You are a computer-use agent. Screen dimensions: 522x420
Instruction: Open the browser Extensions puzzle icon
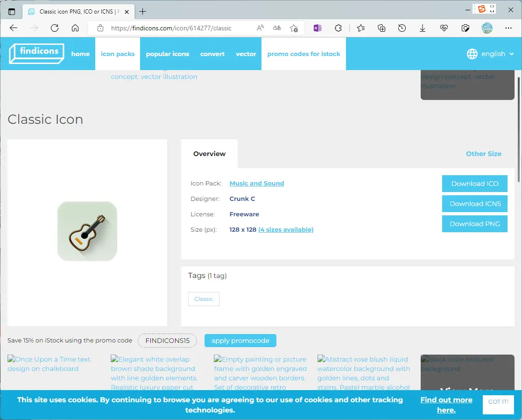point(339,28)
